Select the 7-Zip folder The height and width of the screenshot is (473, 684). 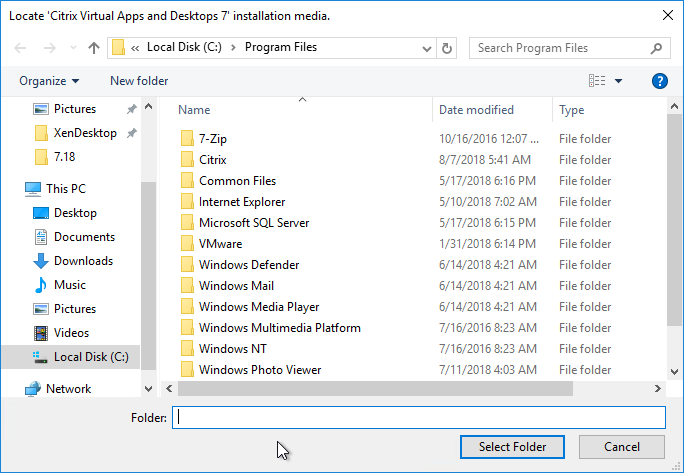click(x=213, y=139)
